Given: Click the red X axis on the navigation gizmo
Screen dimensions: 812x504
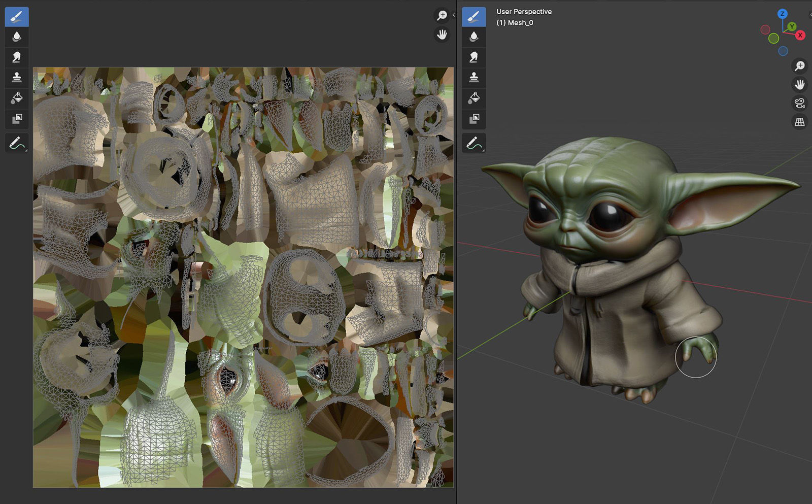Looking at the screenshot, I should [800, 35].
